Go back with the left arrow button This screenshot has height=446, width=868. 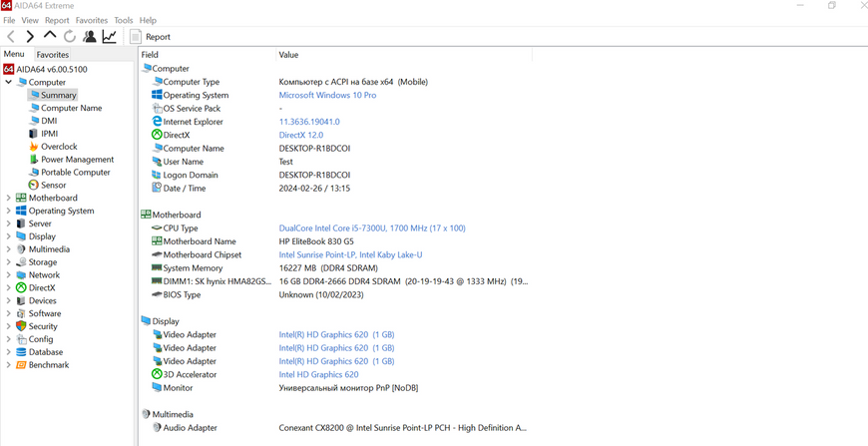click(11, 37)
